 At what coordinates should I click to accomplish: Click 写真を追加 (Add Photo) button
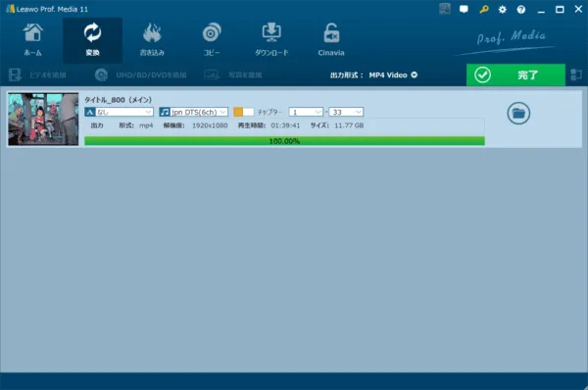coord(233,75)
